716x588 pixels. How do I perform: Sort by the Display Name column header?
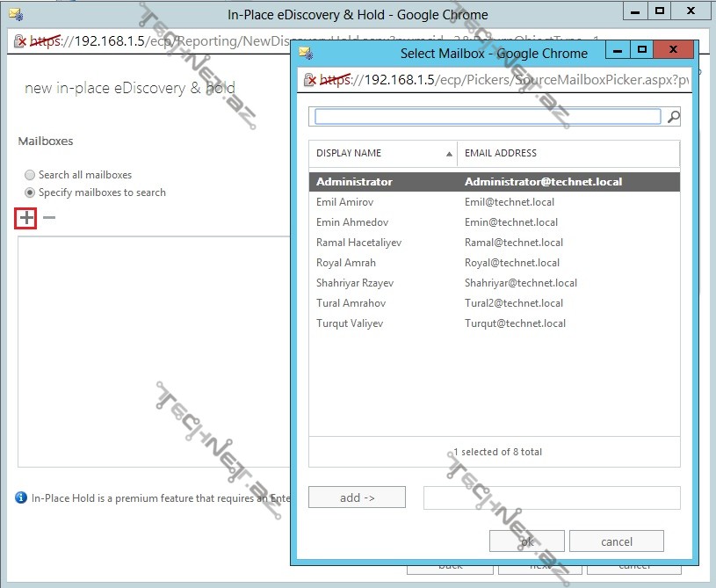[383, 153]
